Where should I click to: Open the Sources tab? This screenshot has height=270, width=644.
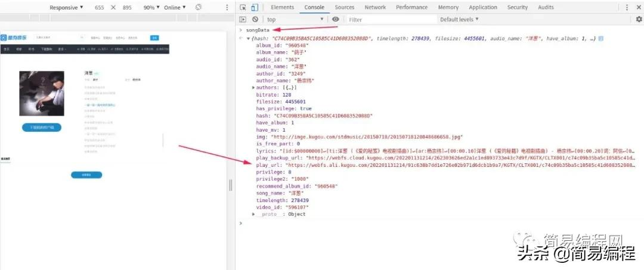pyautogui.click(x=345, y=7)
